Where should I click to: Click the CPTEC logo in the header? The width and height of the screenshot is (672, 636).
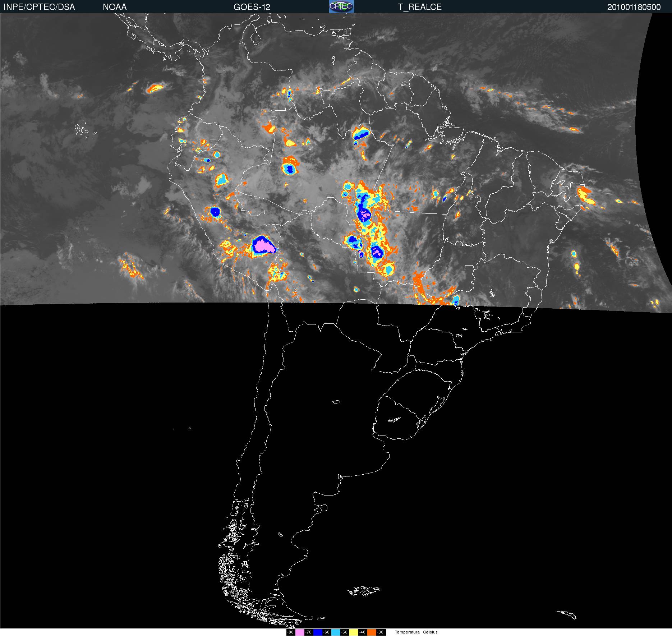(341, 6)
